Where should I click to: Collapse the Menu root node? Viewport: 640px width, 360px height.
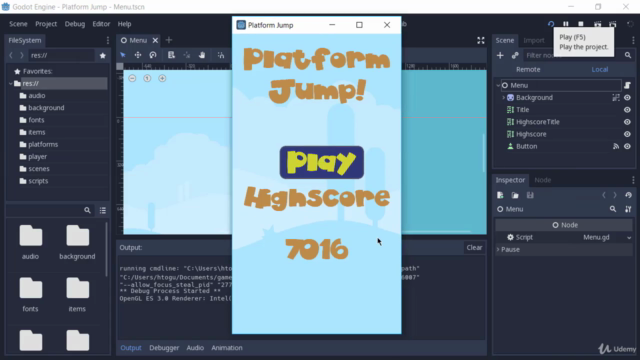coord(498,85)
